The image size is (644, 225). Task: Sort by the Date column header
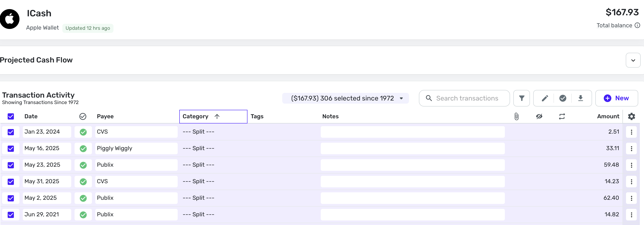[31, 116]
